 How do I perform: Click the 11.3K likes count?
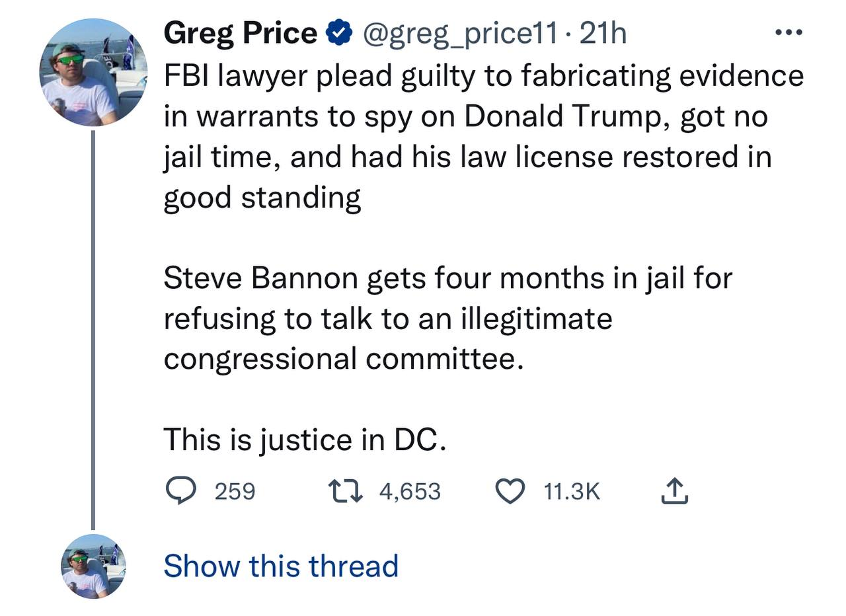(x=572, y=491)
